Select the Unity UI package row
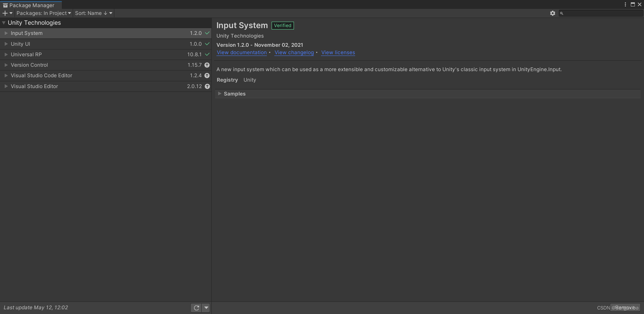The image size is (644, 314). point(106,44)
